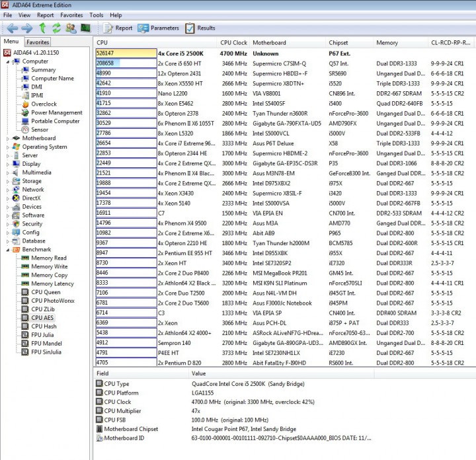Image resolution: width=476 pixels, height=460 pixels.
Task: Switch to the Menu tab
Action: [x=11, y=41]
